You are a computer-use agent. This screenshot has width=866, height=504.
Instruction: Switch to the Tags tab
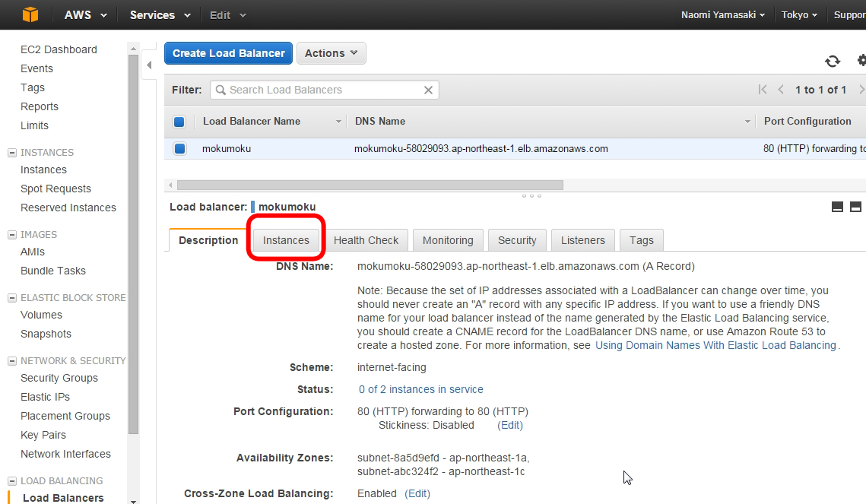pos(641,240)
